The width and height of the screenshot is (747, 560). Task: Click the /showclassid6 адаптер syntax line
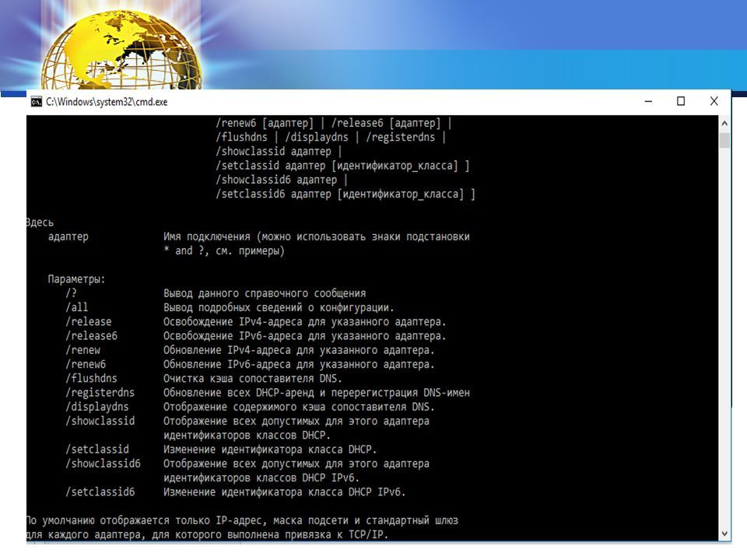(x=282, y=180)
